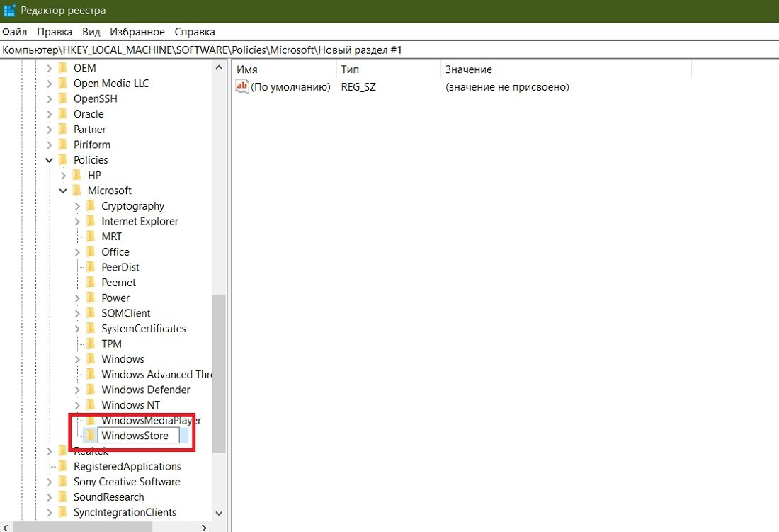Click the string value icon for (По умолчанию)
Viewport: 779px width, 532px height.
point(242,86)
